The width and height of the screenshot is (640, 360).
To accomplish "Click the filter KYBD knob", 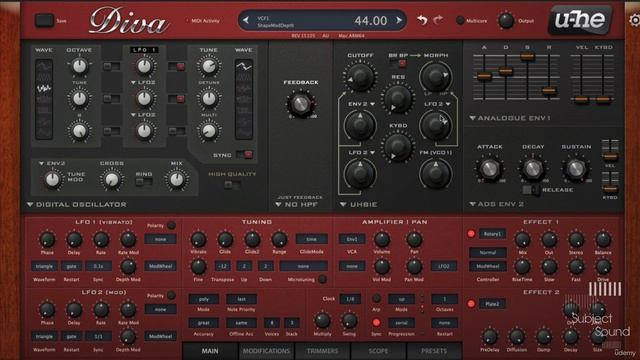I will (398, 147).
